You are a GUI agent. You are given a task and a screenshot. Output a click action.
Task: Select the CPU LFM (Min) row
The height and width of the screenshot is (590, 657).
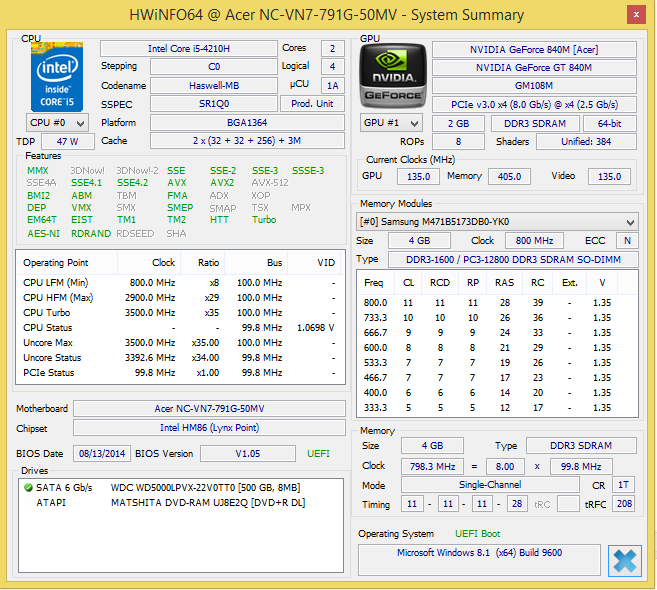click(x=180, y=283)
